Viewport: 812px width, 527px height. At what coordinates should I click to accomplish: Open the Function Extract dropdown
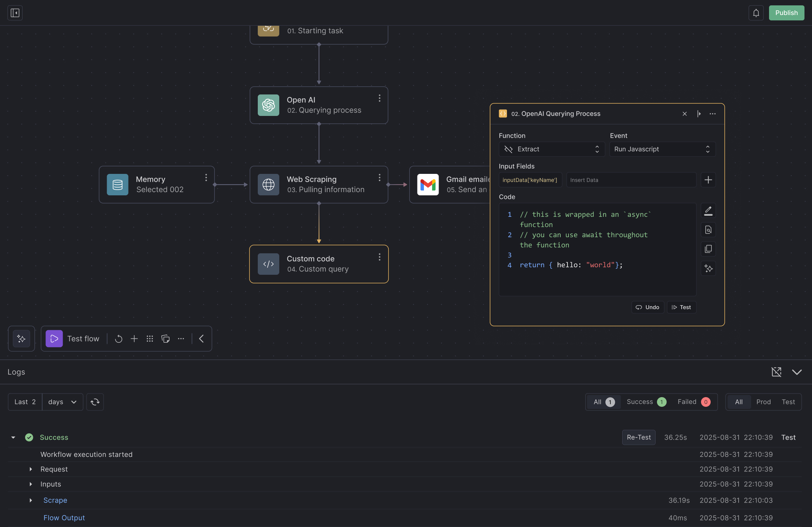(x=552, y=149)
